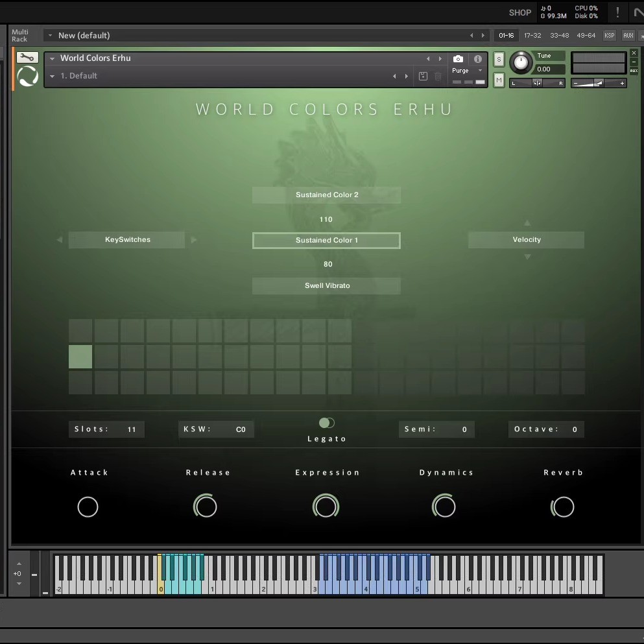Delete snapshot with trash icon
Image resolution: width=644 pixels, height=644 pixels.
tap(438, 77)
